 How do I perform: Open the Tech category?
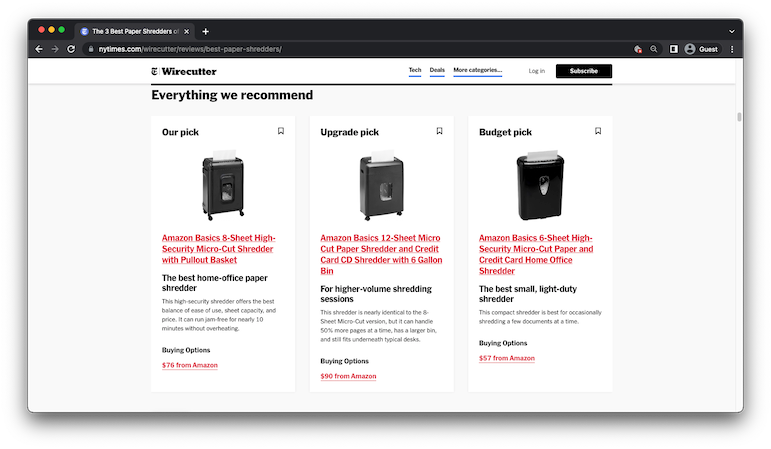[415, 70]
